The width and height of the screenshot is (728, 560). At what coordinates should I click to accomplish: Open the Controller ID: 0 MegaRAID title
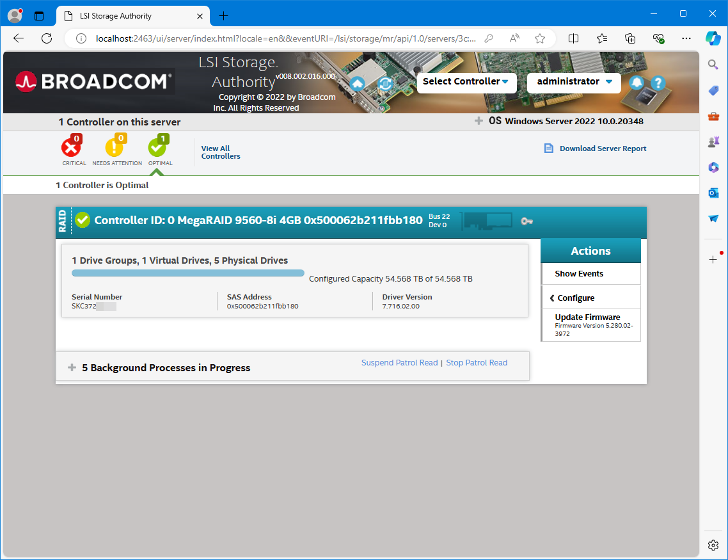click(x=258, y=220)
